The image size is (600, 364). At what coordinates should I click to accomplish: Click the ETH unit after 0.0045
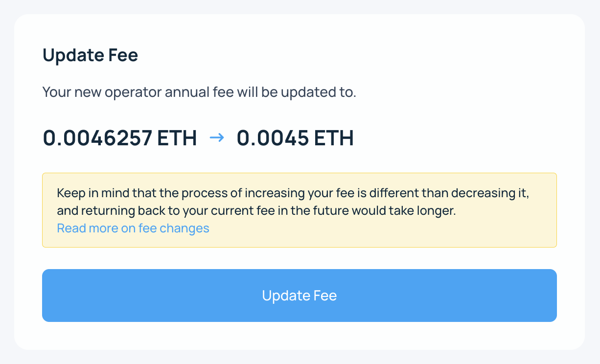click(x=334, y=138)
